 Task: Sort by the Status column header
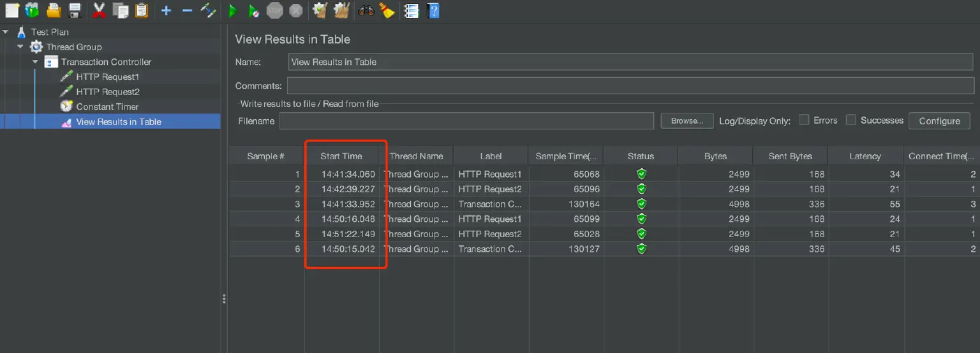click(x=641, y=156)
